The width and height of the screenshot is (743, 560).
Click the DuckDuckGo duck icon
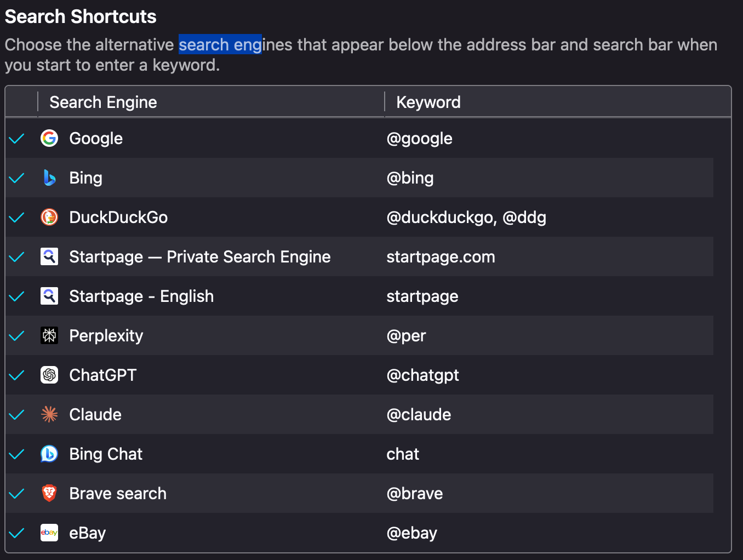tap(49, 217)
